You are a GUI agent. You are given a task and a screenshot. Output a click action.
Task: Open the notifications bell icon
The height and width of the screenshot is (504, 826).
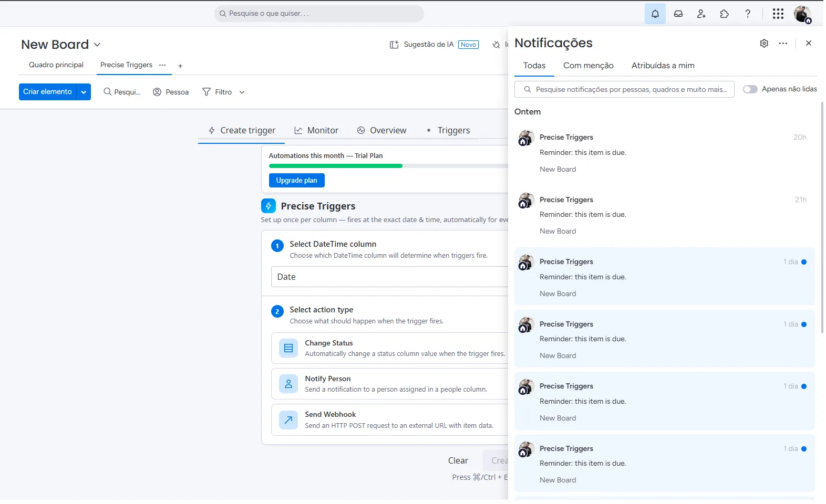(x=655, y=14)
